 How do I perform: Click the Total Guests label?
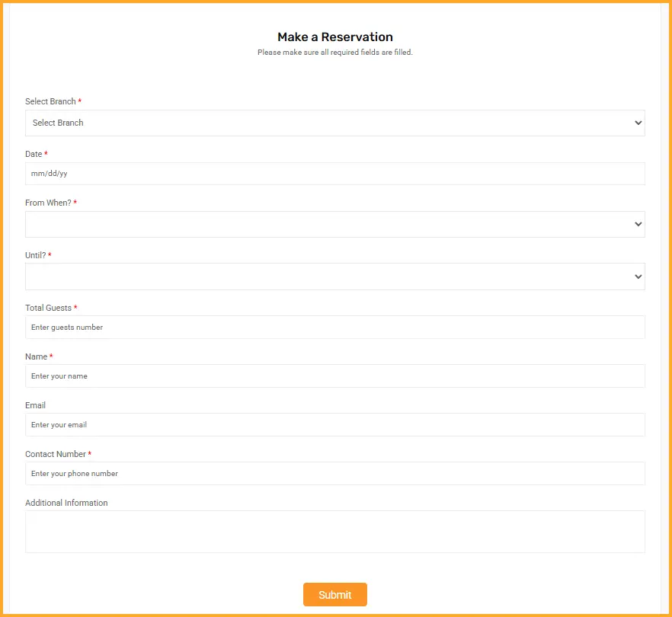pyautogui.click(x=48, y=308)
